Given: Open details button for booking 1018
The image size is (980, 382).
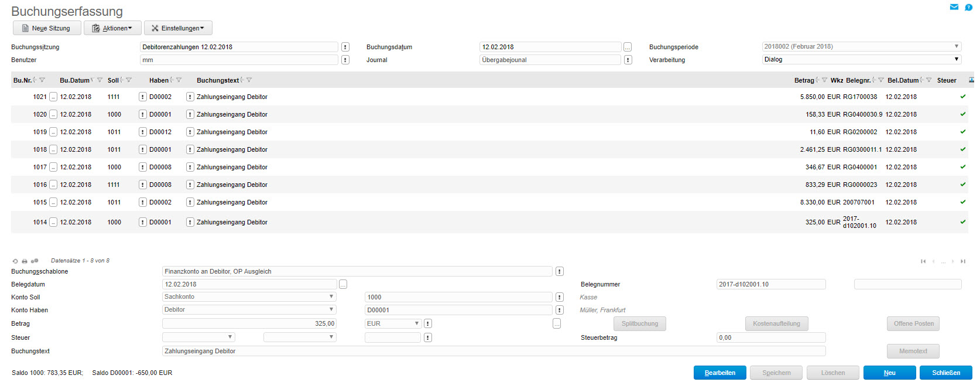Looking at the screenshot, I should point(53,149).
